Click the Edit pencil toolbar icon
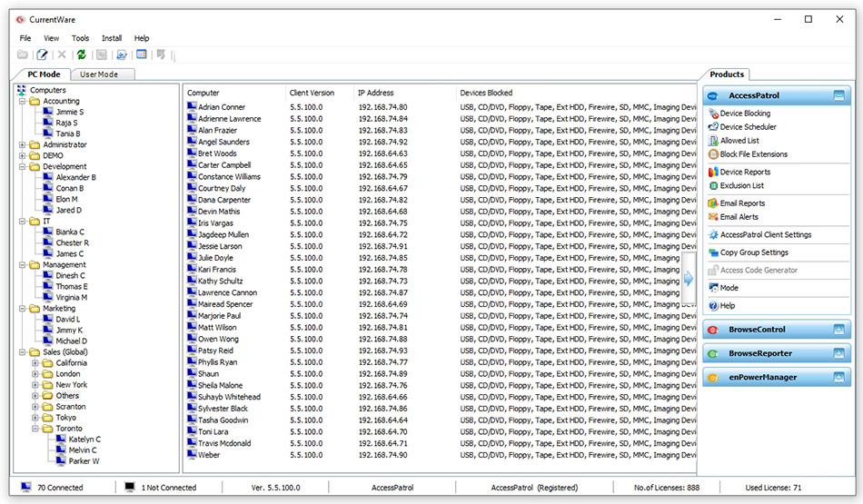Screen dimensions: 863x504 tap(42, 55)
